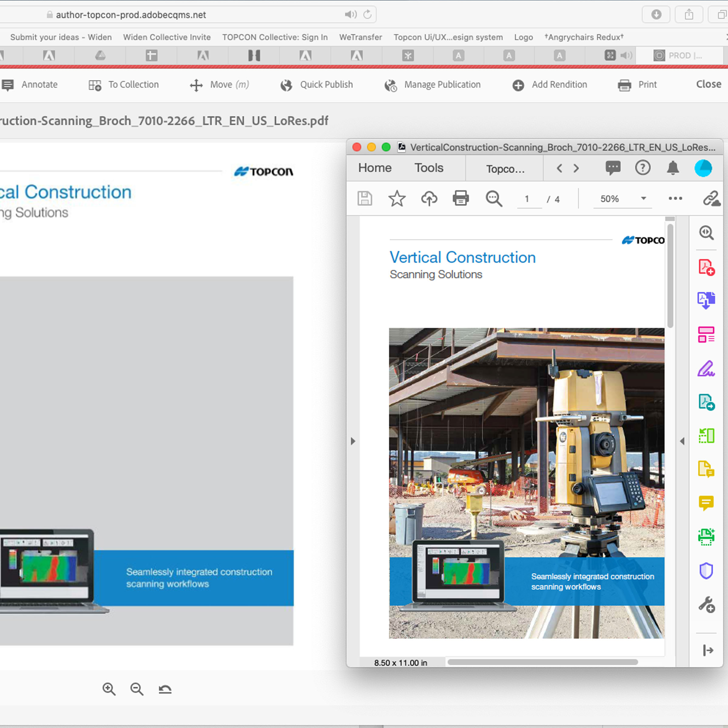Open the Safari share menu

point(689,15)
